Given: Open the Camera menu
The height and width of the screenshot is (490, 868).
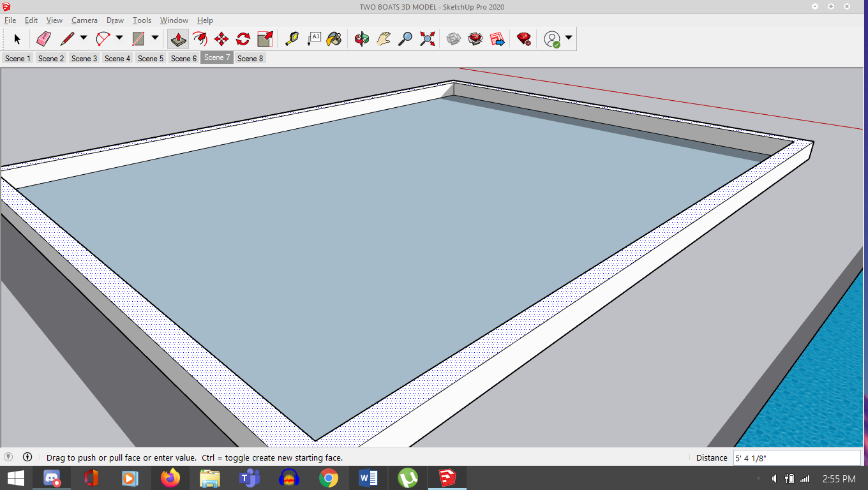Looking at the screenshot, I should click(x=84, y=20).
